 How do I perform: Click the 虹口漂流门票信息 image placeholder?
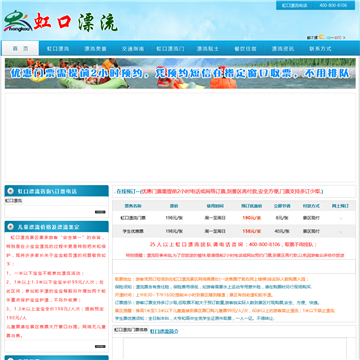131,330
